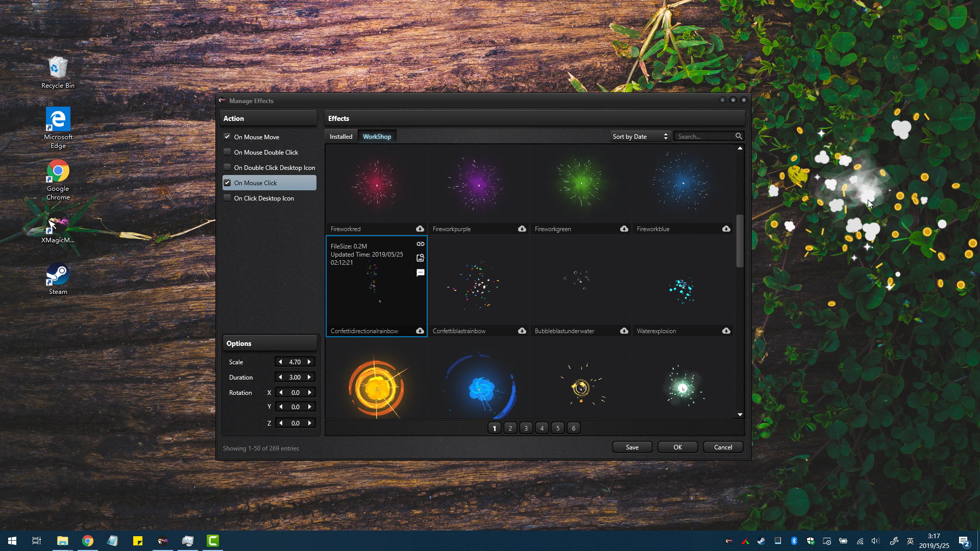
Task: Open the Sort by Date dropdown
Action: pos(640,136)
